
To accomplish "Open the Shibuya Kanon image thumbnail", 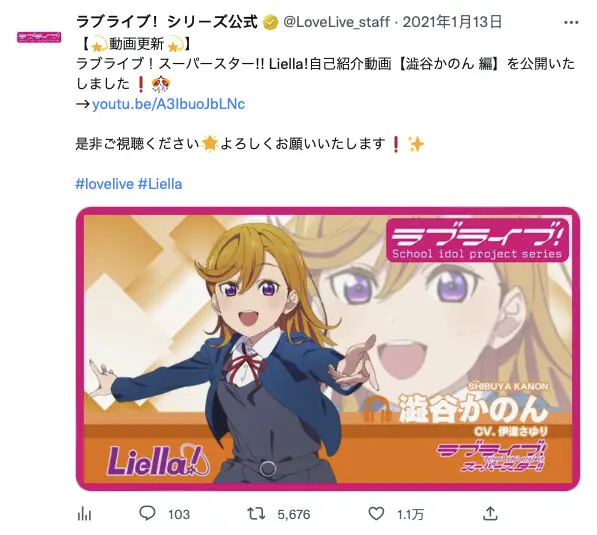I will tap(328, 349).
